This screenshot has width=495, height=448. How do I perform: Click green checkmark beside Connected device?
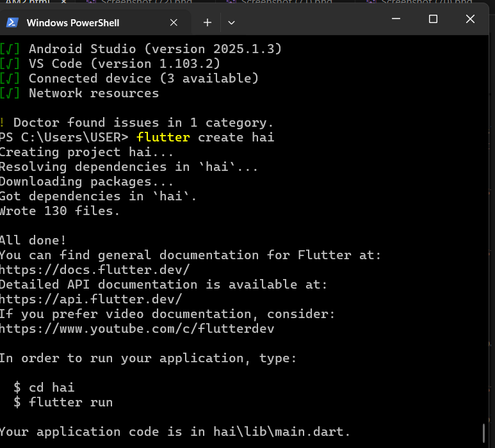[x=10, y=78]
